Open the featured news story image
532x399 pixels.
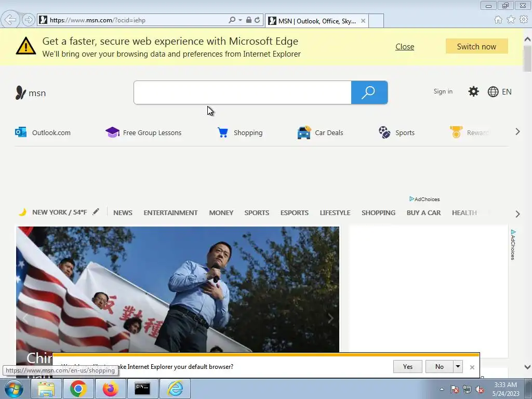pyautogui.click(x=178, y=289)
